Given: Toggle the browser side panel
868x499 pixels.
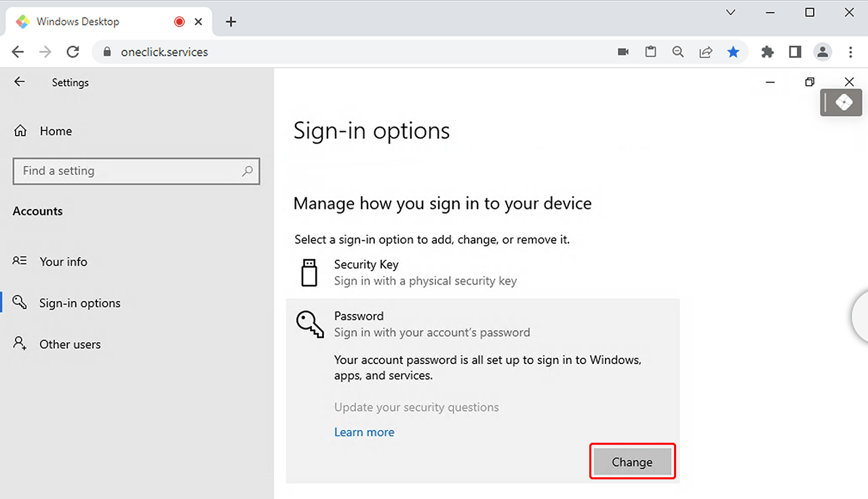Looking at the screenshot, I should coord(795,52).
